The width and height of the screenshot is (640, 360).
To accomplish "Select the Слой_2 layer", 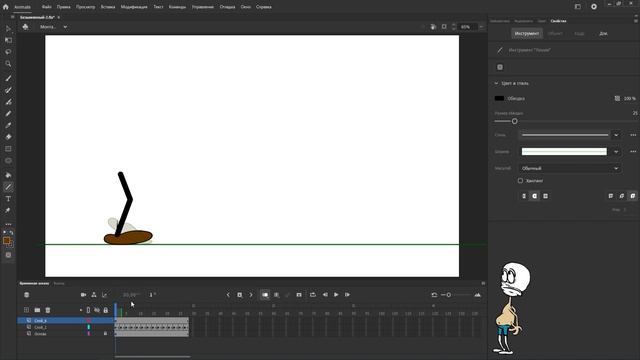I will point(40,327).
